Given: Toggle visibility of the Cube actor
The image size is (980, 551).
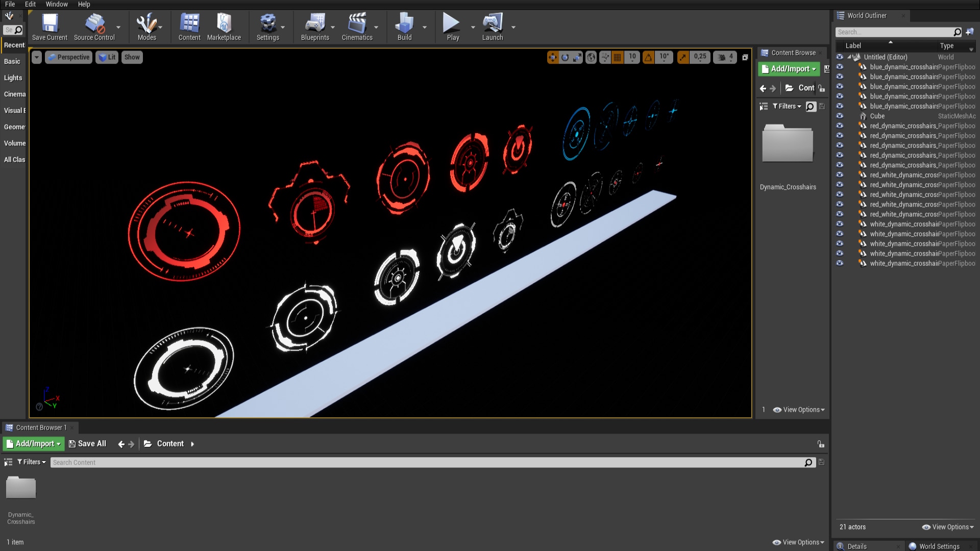Looking at the screenshot, I should (840, 116).
